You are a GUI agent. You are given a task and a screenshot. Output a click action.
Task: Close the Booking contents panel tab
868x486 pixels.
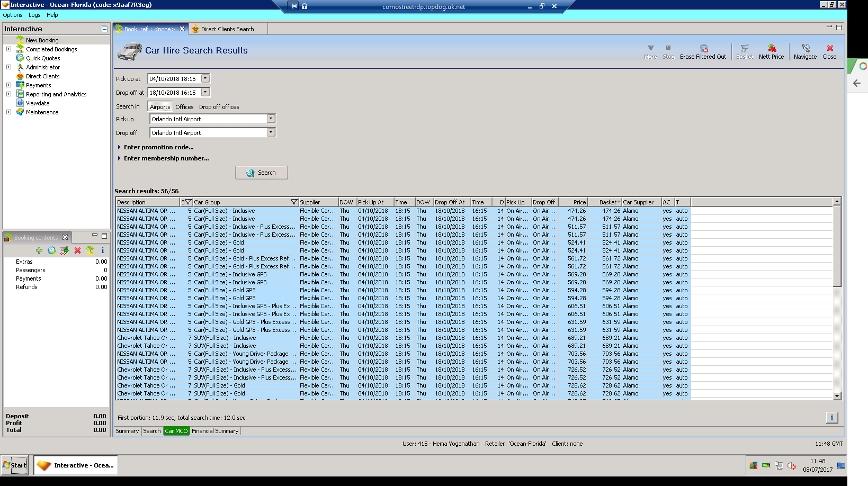coord(65,237)
